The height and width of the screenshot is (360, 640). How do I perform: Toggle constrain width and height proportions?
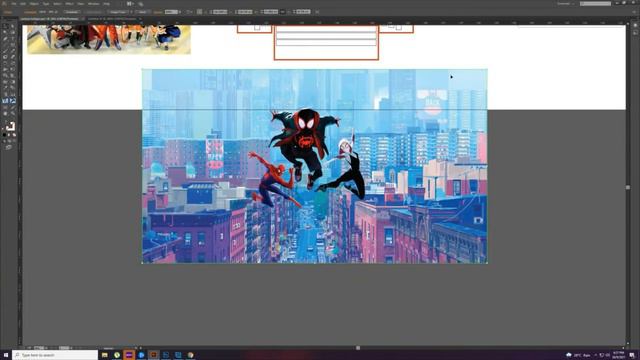click(x=282, y=12)
